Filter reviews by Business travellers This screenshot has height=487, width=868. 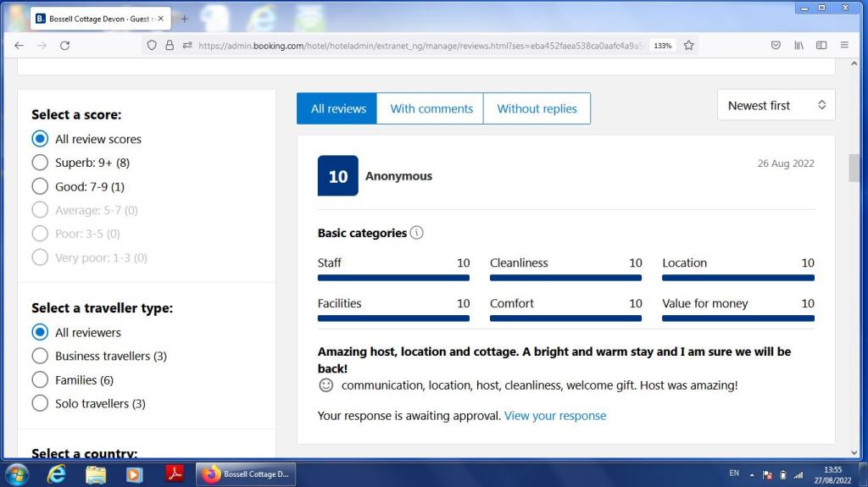click(x=40, y=357)
